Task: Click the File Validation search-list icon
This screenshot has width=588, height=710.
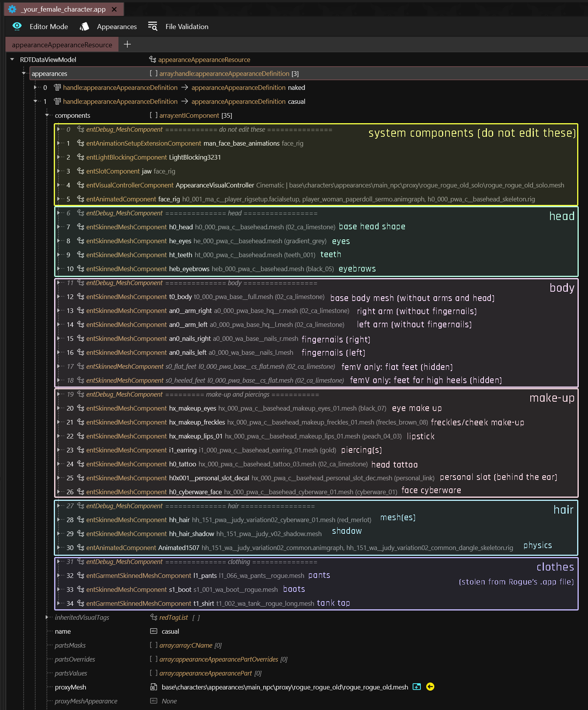Action: (153, 26)
